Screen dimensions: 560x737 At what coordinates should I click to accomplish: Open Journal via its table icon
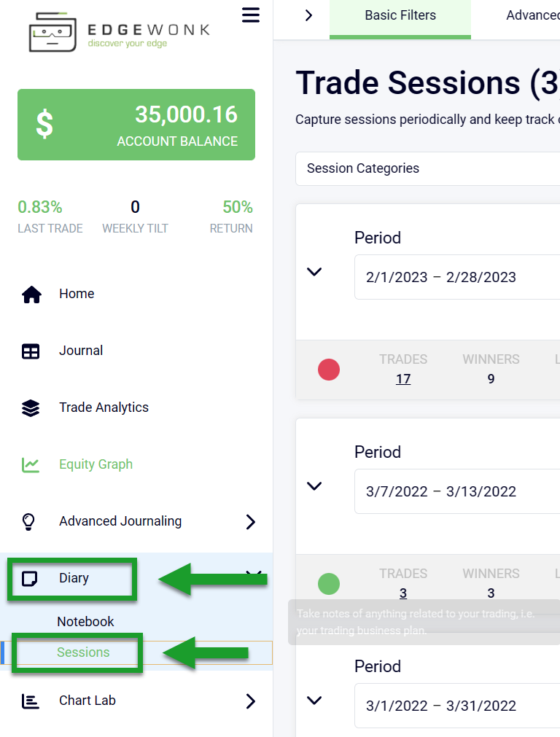[x=31, y=351]
